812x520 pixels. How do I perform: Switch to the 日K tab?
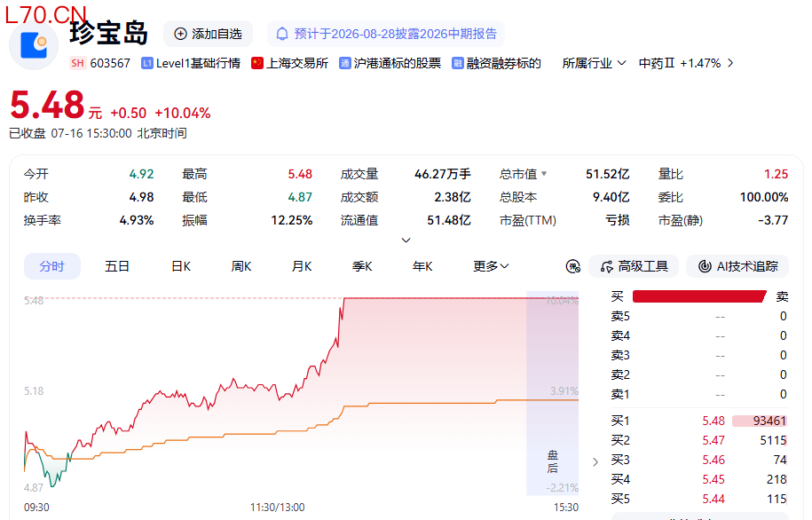181,266
